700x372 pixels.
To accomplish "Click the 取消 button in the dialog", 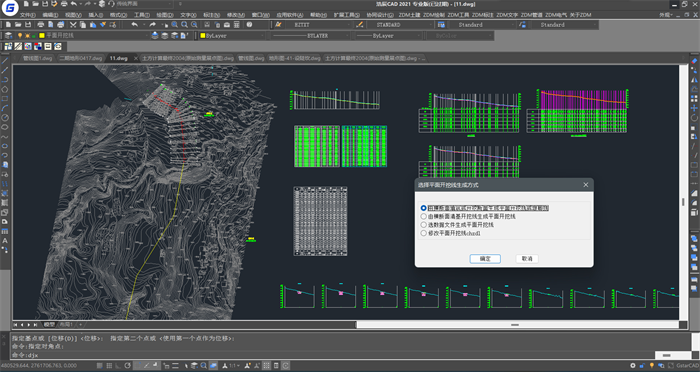I will (527, 259).
